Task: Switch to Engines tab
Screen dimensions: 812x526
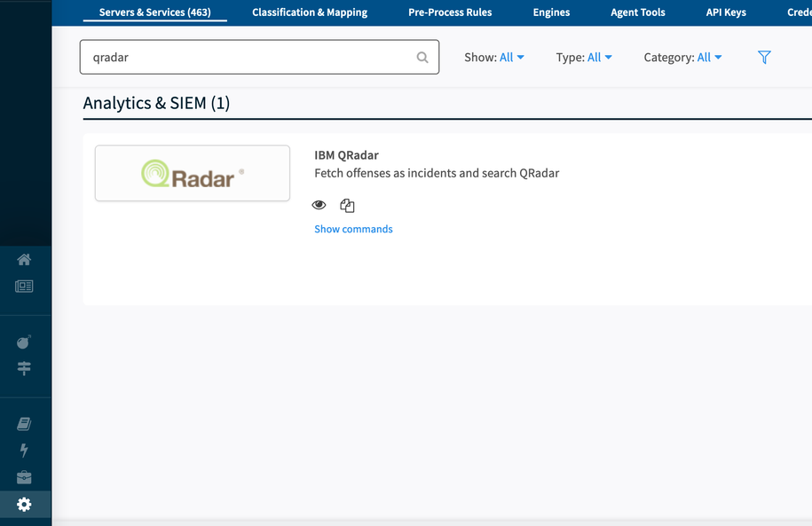Action: (551, 12)
